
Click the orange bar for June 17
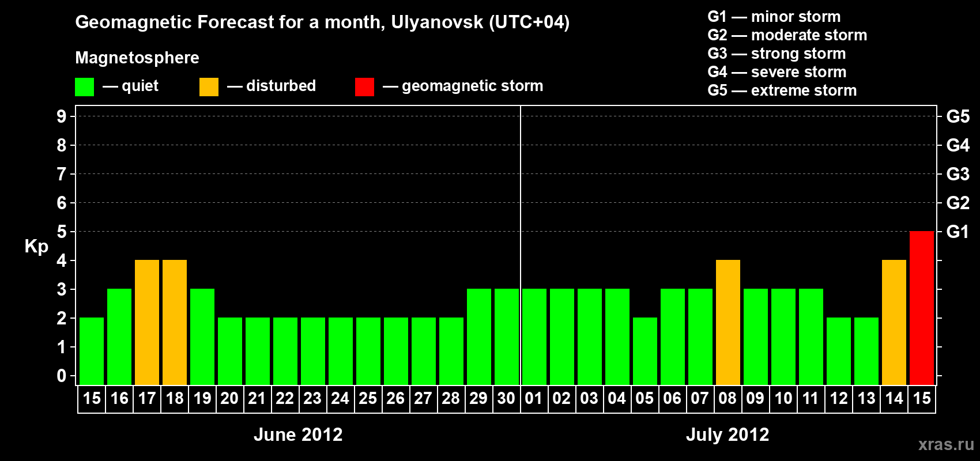pyautogui.click(x=147, y=322)
